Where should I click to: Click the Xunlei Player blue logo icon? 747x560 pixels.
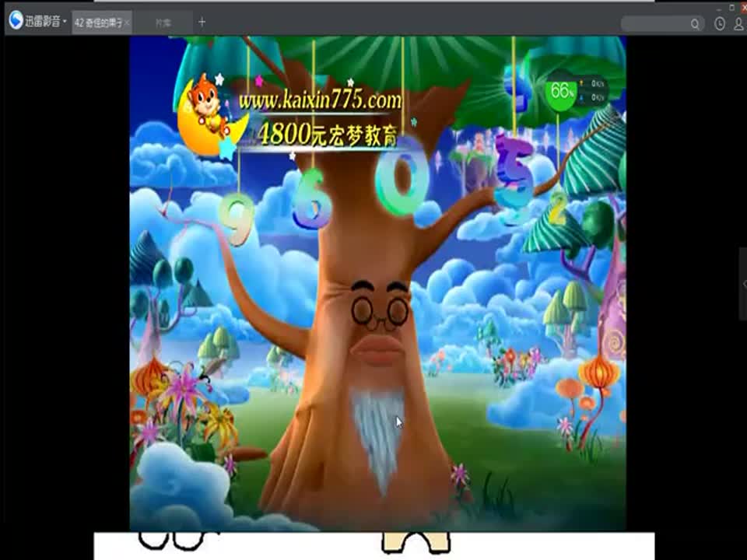point(16,22)
